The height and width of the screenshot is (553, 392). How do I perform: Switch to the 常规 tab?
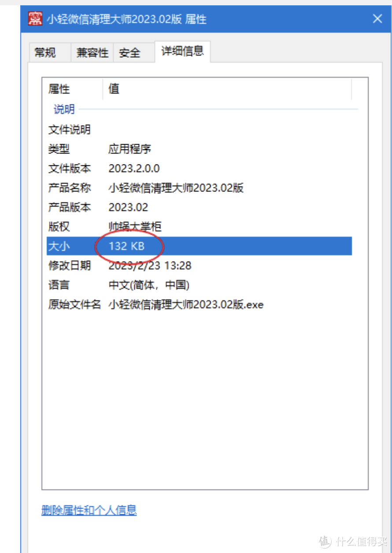(45, 53)
